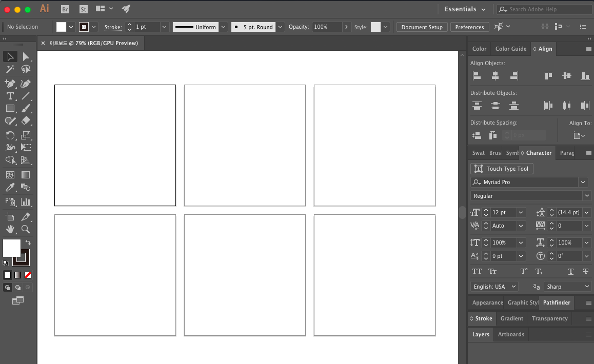594x364 pixels.
Task: Toggle All Caps text style
Action: point(477,271)
